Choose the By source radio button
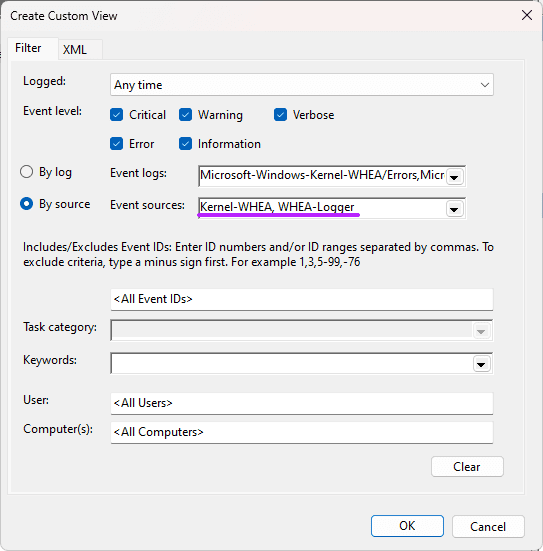The height and width of the screenshot is (551, 543). pyautogui.click(x=26, y=204)
